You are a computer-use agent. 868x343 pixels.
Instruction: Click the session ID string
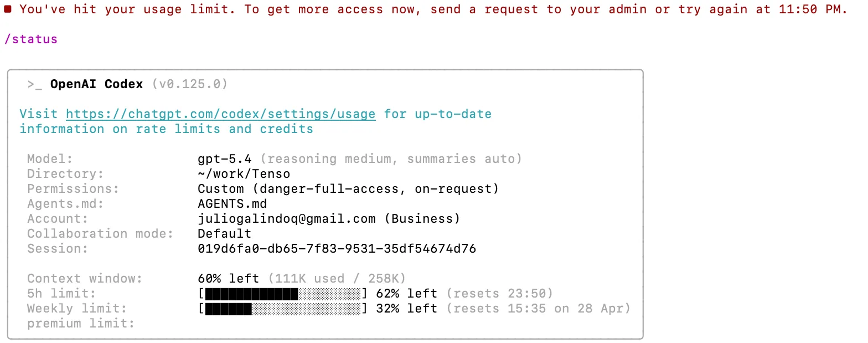coord(337,249)
